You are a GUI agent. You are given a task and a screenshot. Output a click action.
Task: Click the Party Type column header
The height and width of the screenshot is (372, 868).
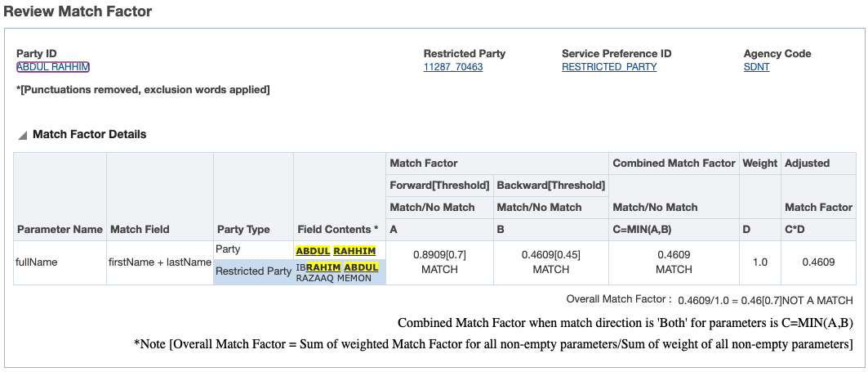pyautogui.click(x=244, y=230)
